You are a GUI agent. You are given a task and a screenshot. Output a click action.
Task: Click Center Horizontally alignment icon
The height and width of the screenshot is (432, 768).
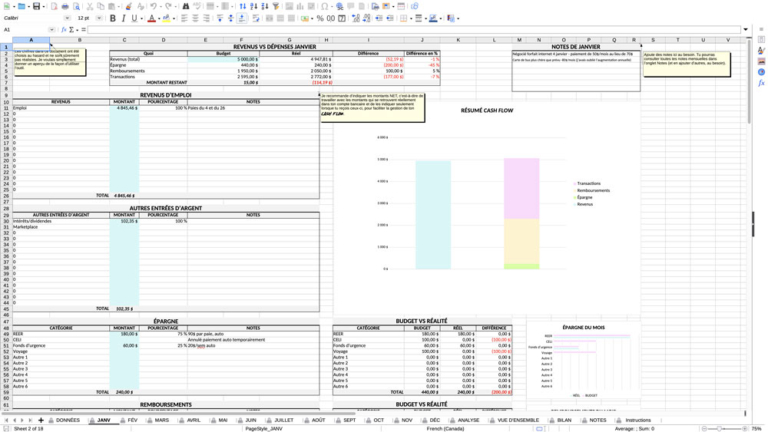click(x=195, y=19)
